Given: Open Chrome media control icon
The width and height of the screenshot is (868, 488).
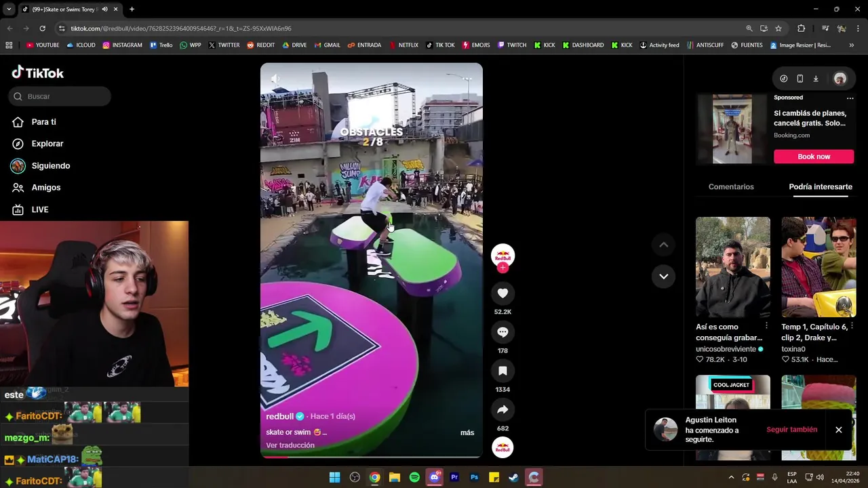Looking at the screenshot, I should pos(825,28).
